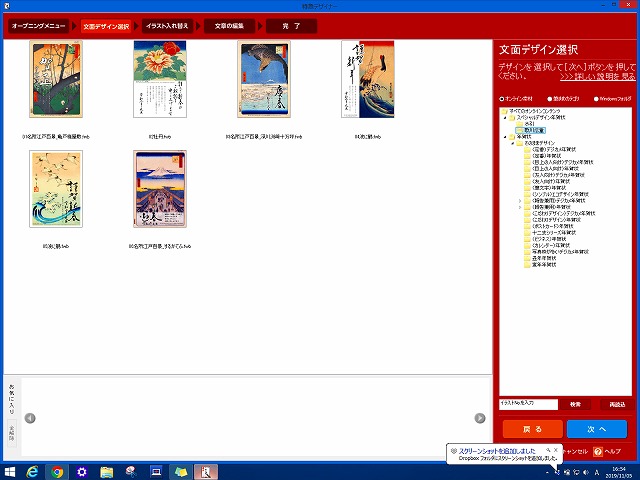
Task: Open File Explorer from the taskbar
Action: click(107, 472)
